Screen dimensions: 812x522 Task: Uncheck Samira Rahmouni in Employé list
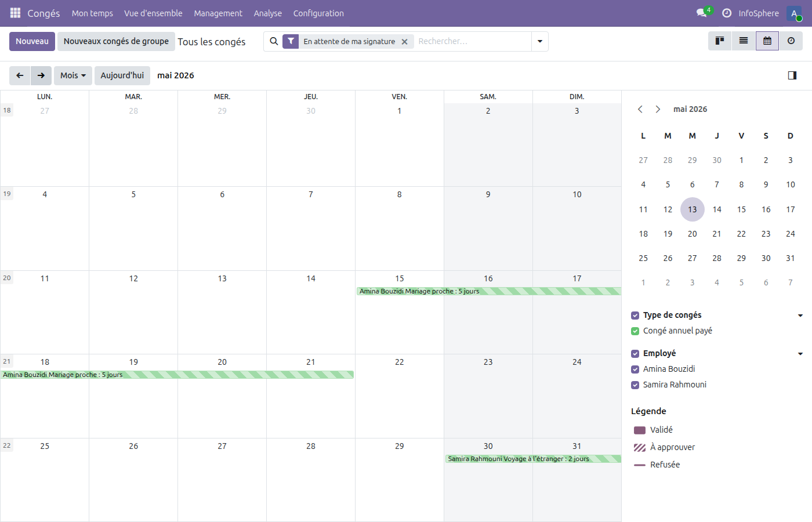pyautogui.click(x=634, y=385)
